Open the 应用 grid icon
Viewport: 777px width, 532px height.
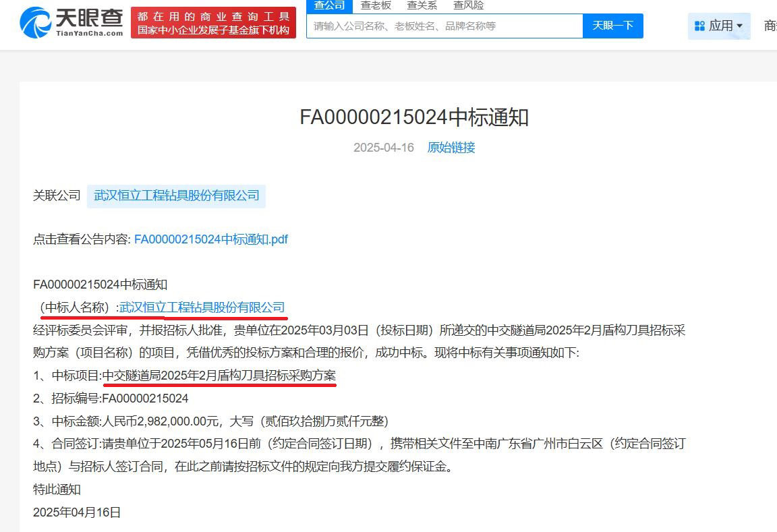699,26
